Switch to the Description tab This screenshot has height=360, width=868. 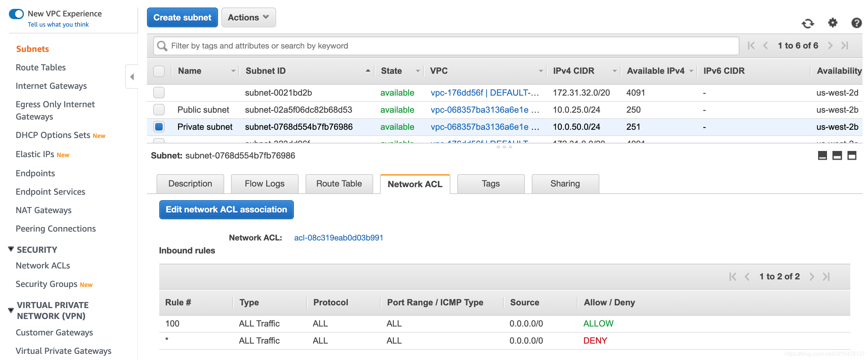pos(190,184)
